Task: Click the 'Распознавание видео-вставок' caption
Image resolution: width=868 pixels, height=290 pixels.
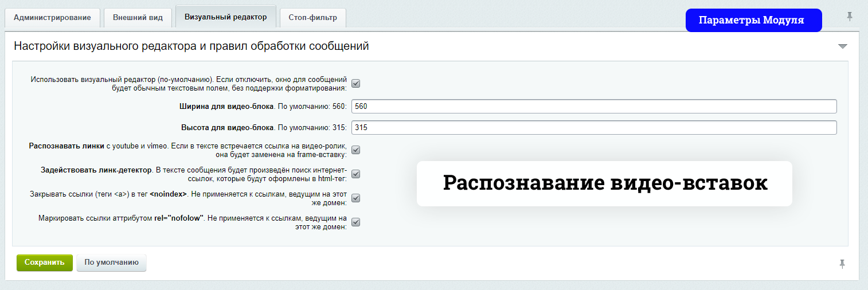Action: click(x=604, y=183)
